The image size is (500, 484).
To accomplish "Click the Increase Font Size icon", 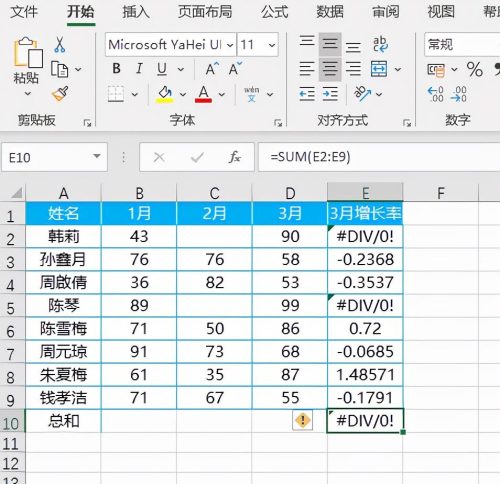I will [212, 69].
